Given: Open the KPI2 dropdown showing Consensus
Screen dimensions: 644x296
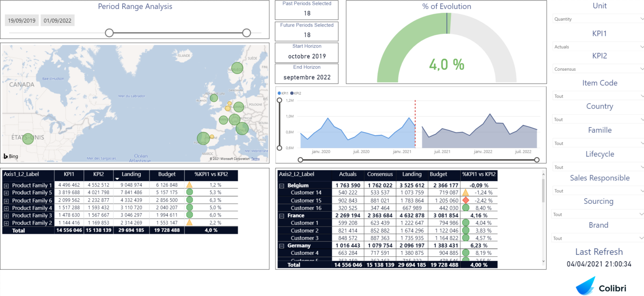Looking at the screenshot, I should point(598,69).
